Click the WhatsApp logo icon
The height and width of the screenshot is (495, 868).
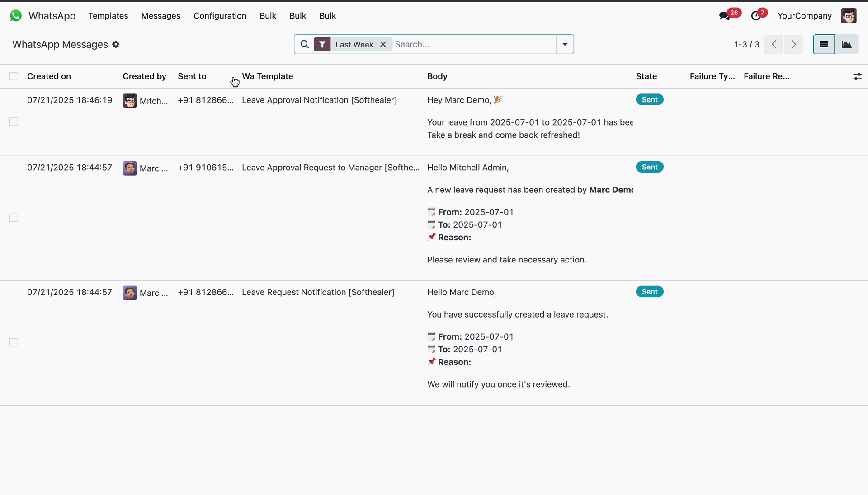[x=16, y=16]
